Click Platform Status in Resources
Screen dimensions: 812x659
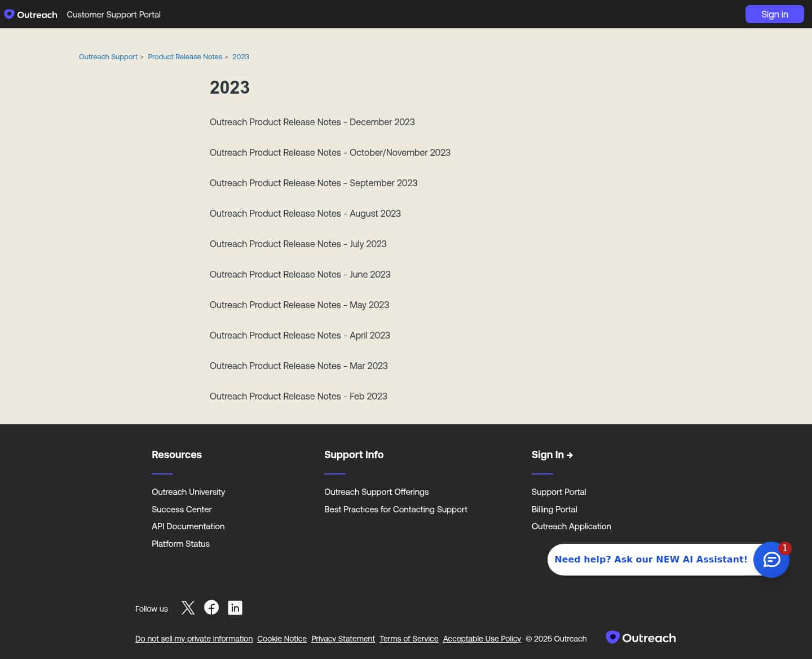pos(180,543)
